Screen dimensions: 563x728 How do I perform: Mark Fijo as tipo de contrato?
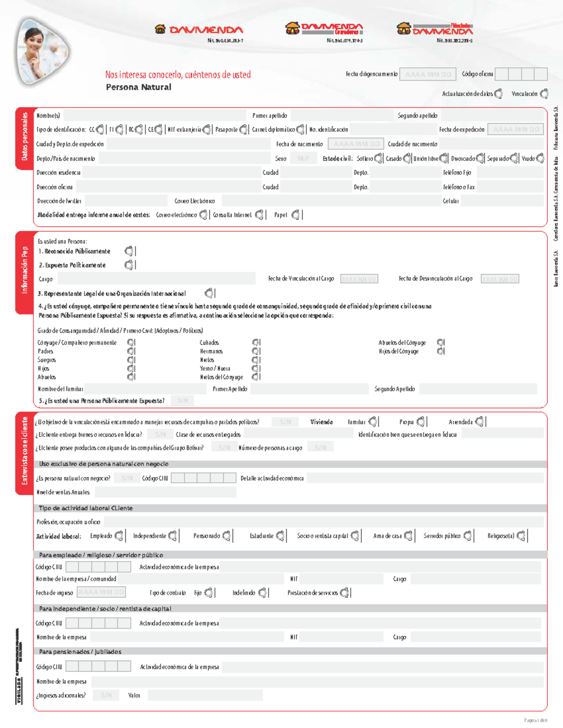coord(210,593)
